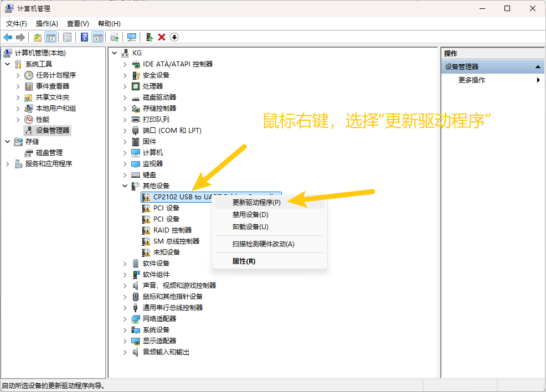Click the blue Back arrow in toolbar
This screenshot has height=392, width=546.
click(8, 37)
